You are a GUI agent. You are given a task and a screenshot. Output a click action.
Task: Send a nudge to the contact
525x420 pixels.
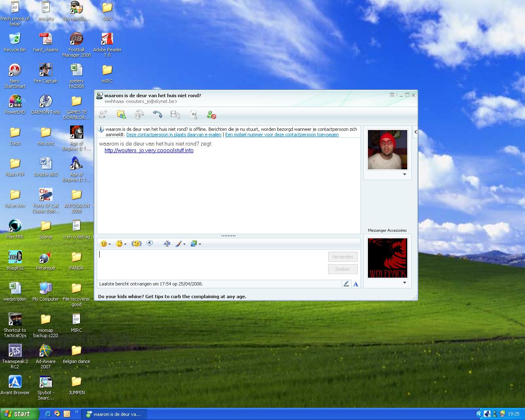(x=136, y=244)
